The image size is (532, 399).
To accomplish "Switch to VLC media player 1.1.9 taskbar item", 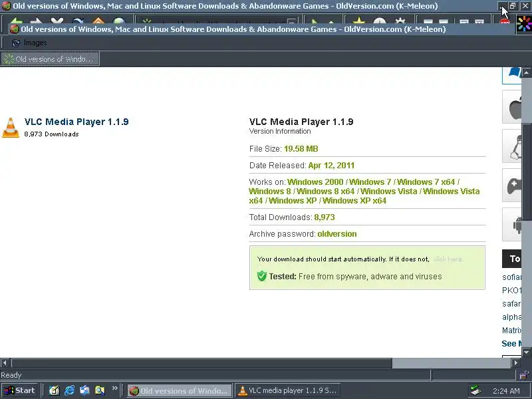I will 288,390.
